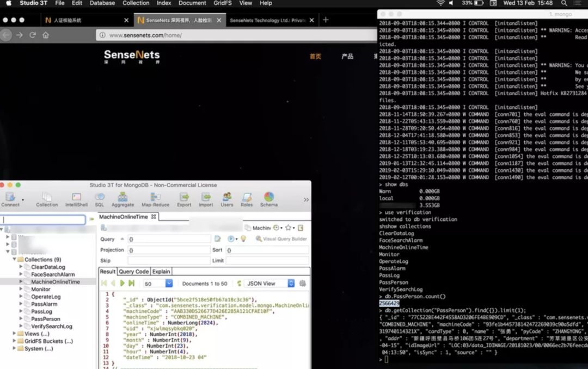Expand the GridFS Buckets folder
The image size is (588, 369).
14,341
